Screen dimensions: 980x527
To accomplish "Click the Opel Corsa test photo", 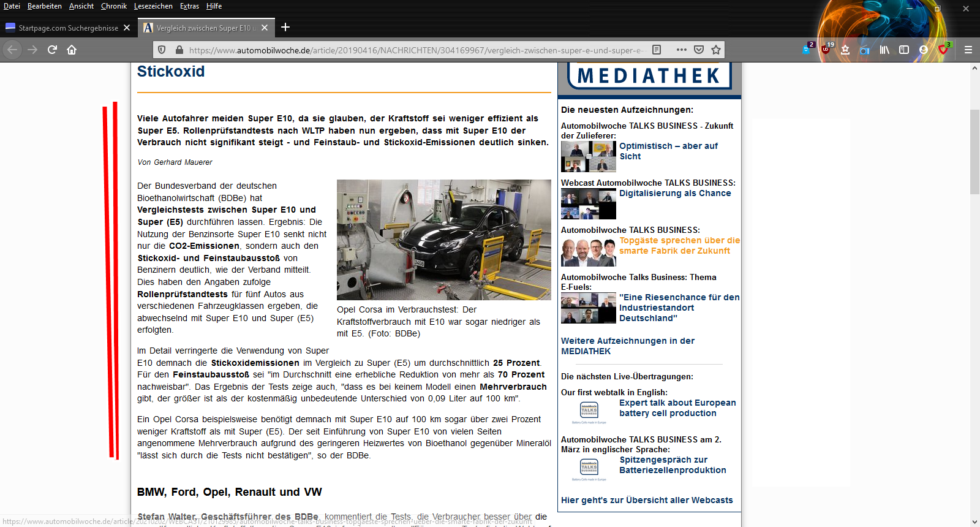I will pyautogui.click(x=443, y=240).
